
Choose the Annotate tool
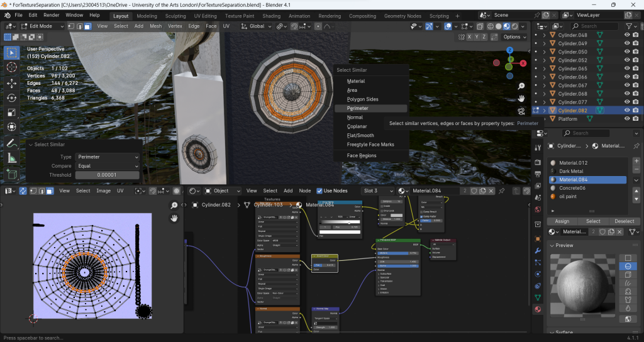(x=11, y=143)
